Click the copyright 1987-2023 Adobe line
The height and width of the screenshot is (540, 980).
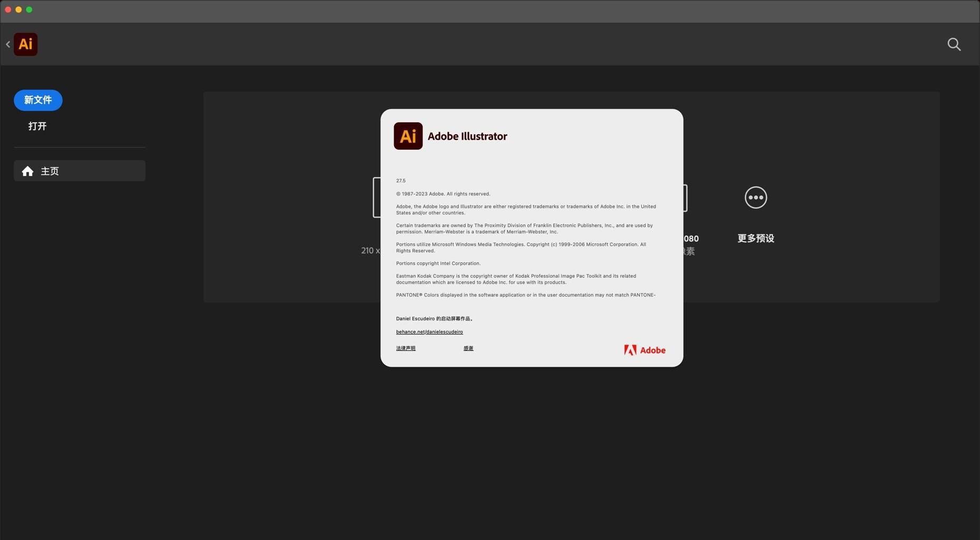pos(443,194)
